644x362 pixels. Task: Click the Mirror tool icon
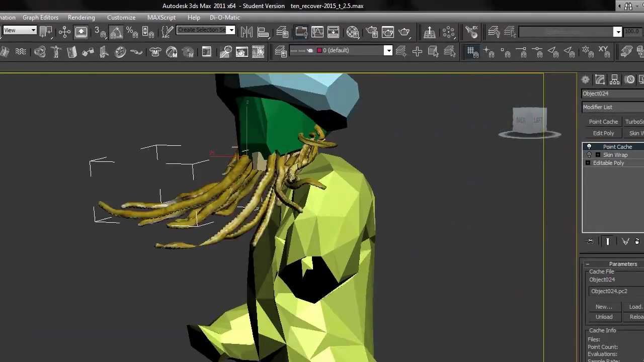(x=247, y=32)
